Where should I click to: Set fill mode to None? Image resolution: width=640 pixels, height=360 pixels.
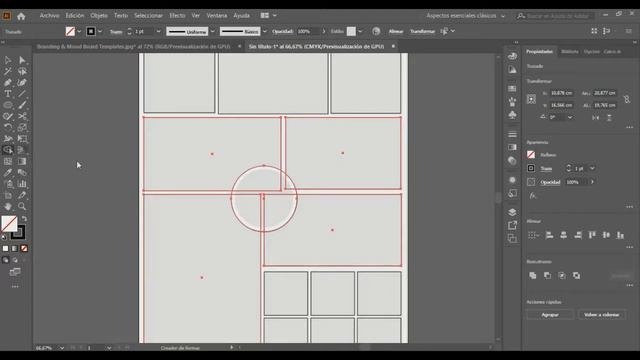[24, 248]
